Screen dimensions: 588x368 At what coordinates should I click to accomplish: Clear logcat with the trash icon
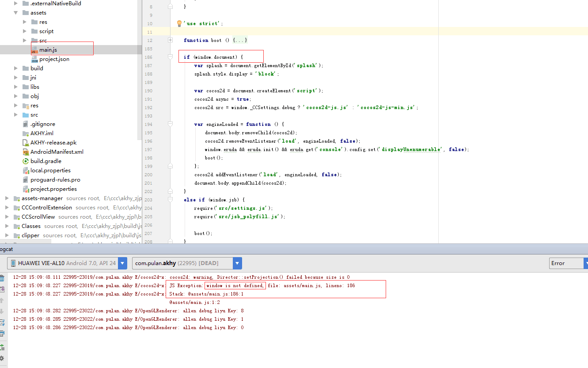coord(2,278)
